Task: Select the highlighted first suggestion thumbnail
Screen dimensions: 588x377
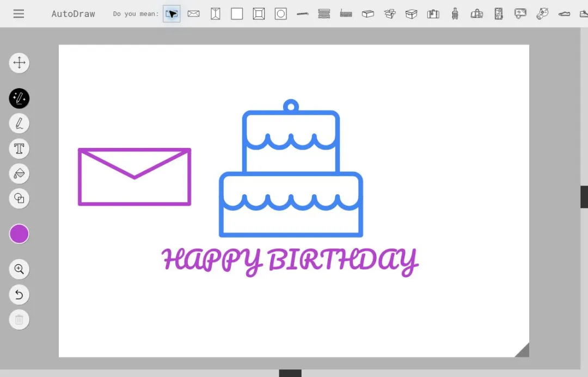Action: pos(171,14)
